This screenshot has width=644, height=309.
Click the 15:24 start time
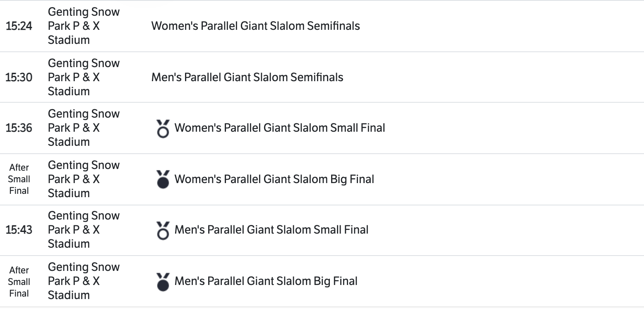tap(19, 26)
